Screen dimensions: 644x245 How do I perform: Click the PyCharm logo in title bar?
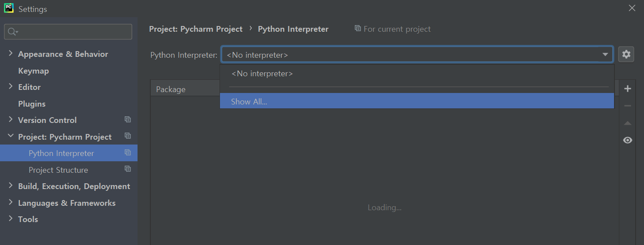click(9, 8)
